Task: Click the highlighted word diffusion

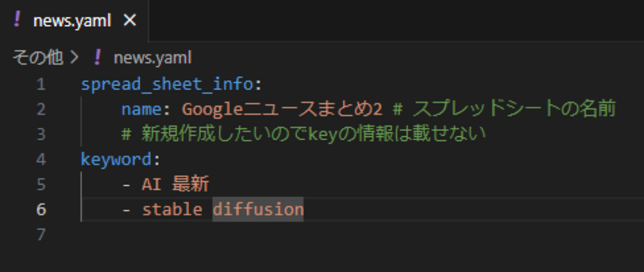Action: click(x=258, y=210)
